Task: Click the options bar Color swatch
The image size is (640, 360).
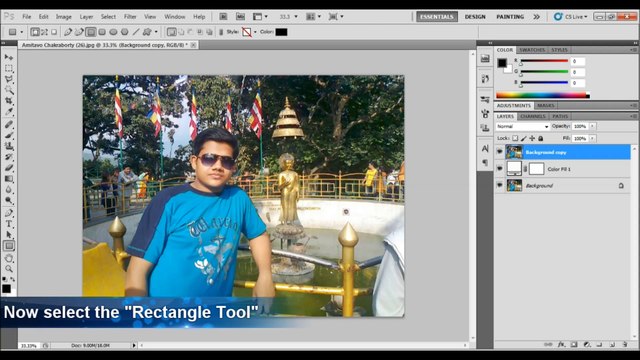Action: pyautogui.click(x=281, y=32)
